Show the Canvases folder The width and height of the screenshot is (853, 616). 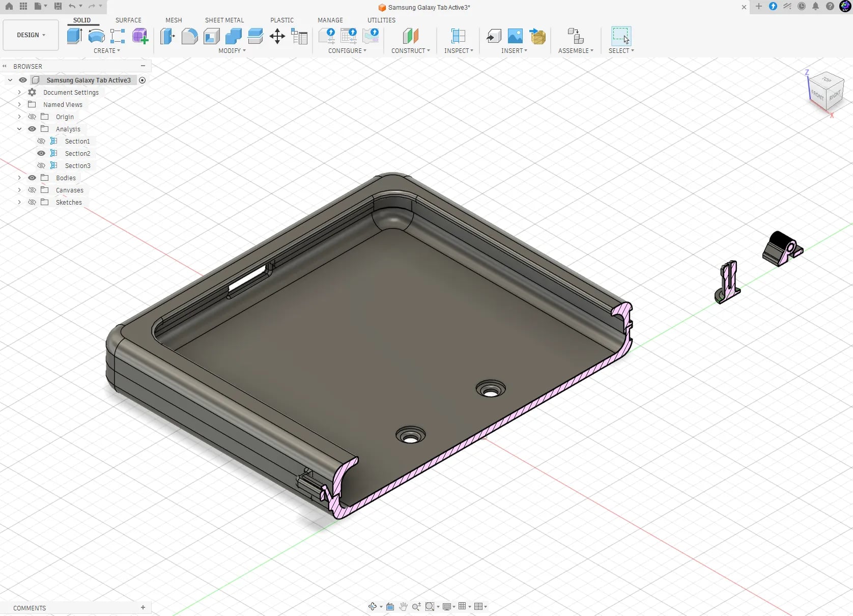[32, 190]
